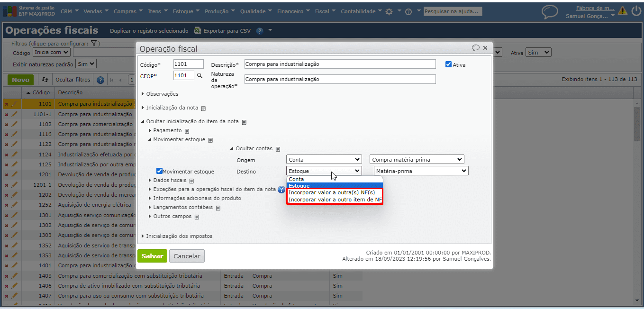The image size is (644, 309).
Task: Click note icon beside Pagamento
Action: pos(187,131)
